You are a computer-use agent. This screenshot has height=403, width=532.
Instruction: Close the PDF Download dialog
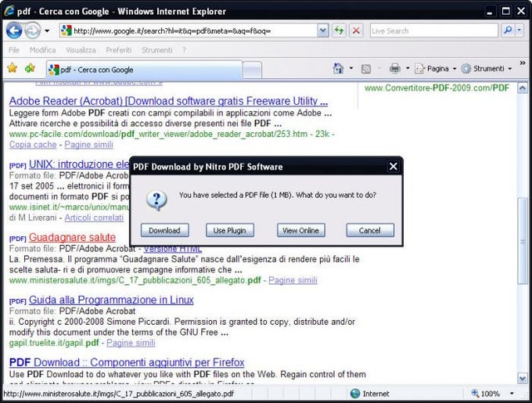coord(394,167)
